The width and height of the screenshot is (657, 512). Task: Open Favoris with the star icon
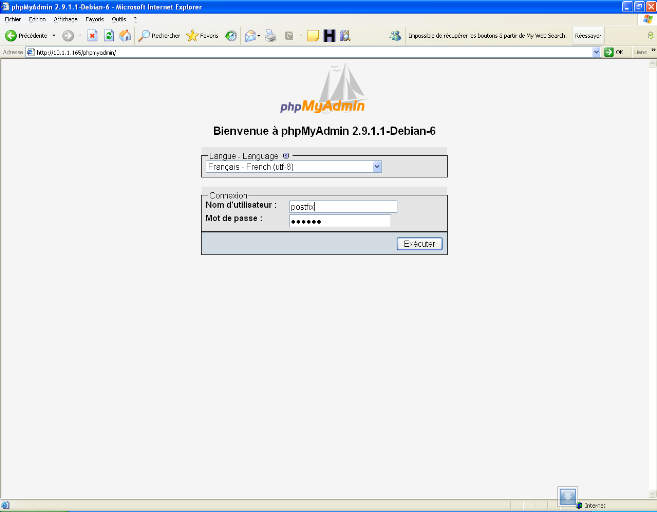click(202, 36)
